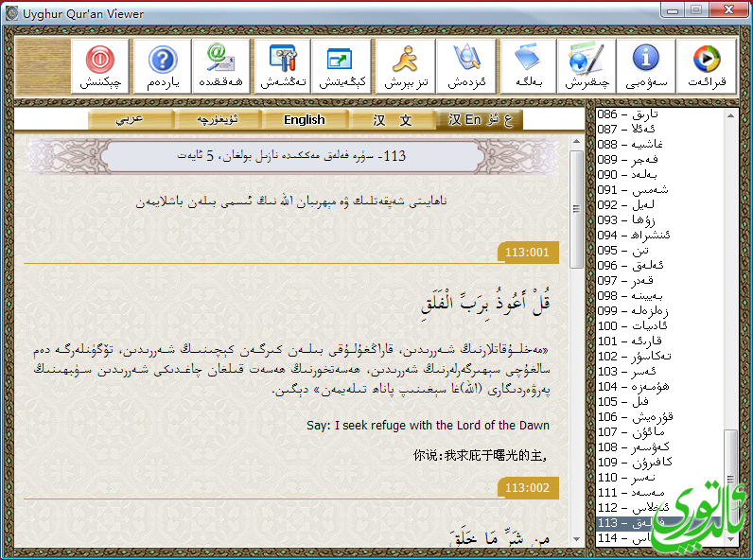Select surah 106 in list
The height and width of the screenshot is (560, 753).
pyautogui.click(x=659, y=416)
